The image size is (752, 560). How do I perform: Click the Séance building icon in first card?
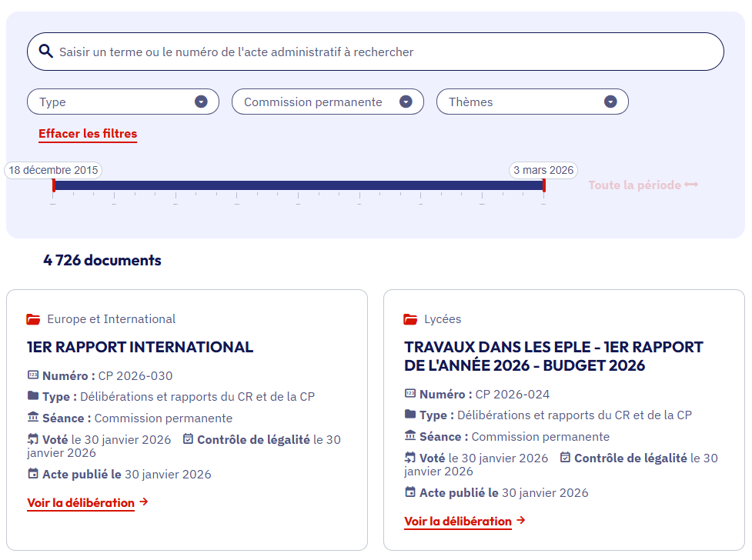32,418
